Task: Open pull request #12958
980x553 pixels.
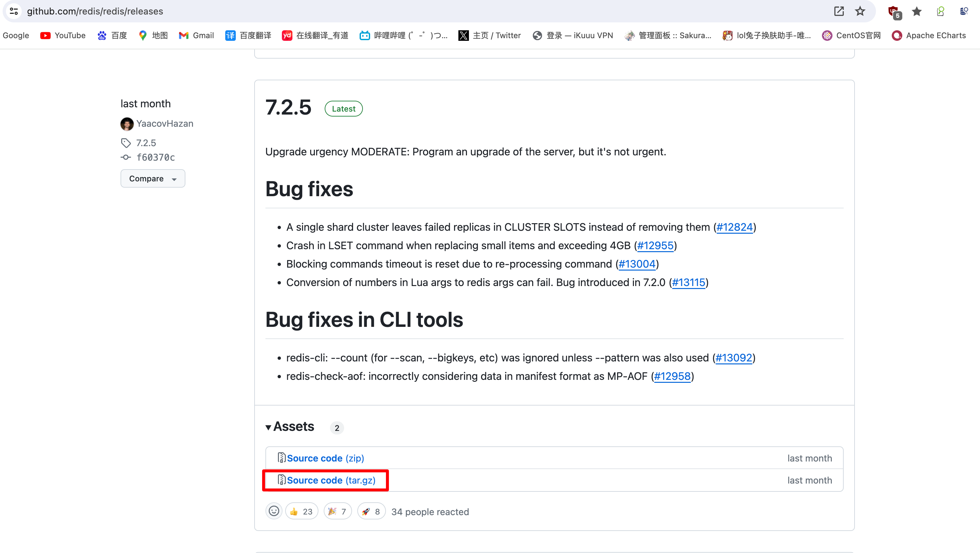Action: coord(672,376)
